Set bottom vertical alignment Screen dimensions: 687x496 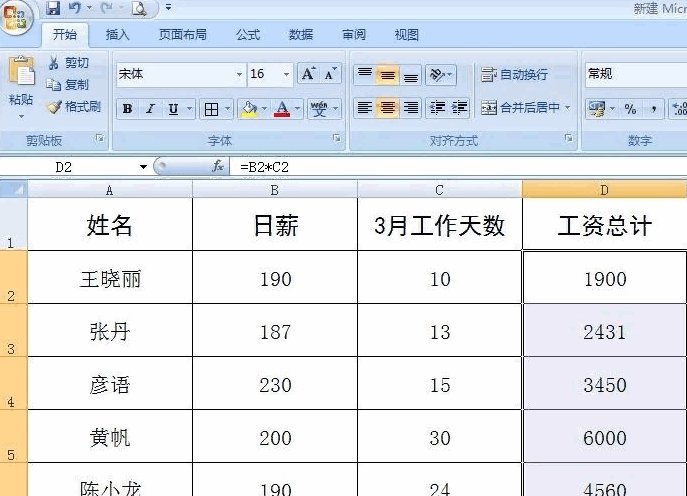(x=411, y=74)
